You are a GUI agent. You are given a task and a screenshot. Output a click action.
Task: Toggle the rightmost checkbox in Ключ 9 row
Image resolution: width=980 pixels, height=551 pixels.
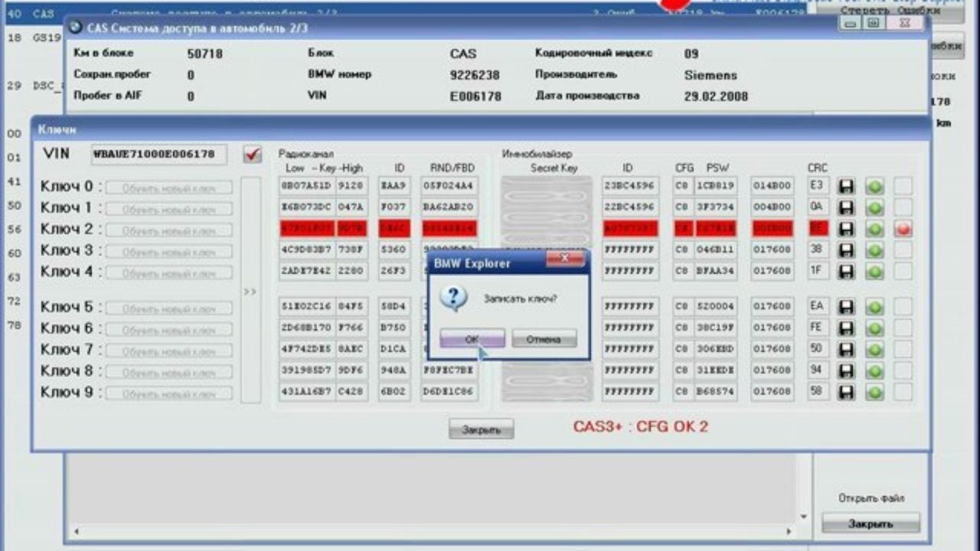pos(903,393)
